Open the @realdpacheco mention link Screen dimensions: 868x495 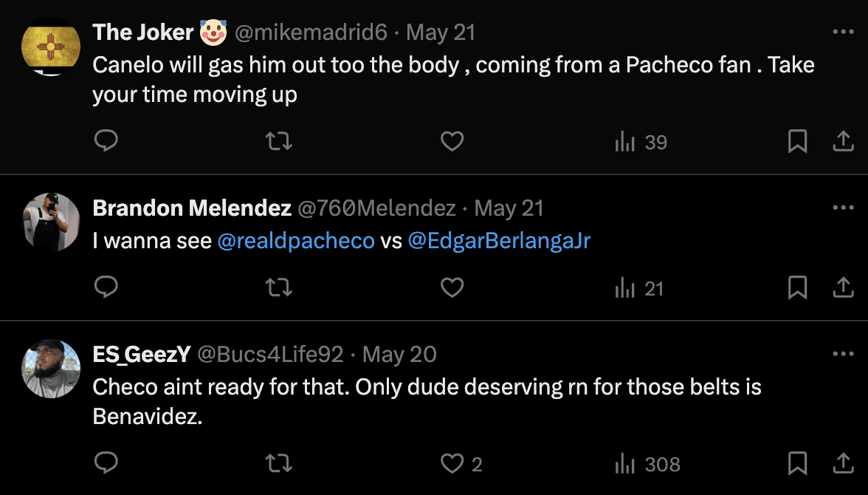pos(296,242)
